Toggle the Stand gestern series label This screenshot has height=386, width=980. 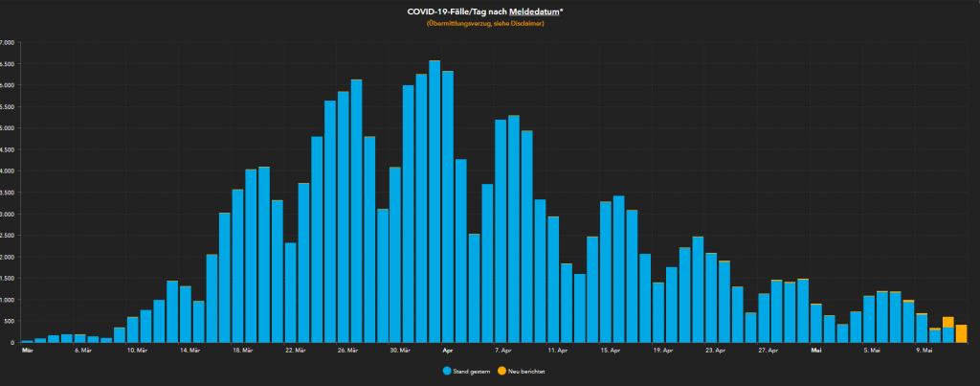(x=473, y=370)
